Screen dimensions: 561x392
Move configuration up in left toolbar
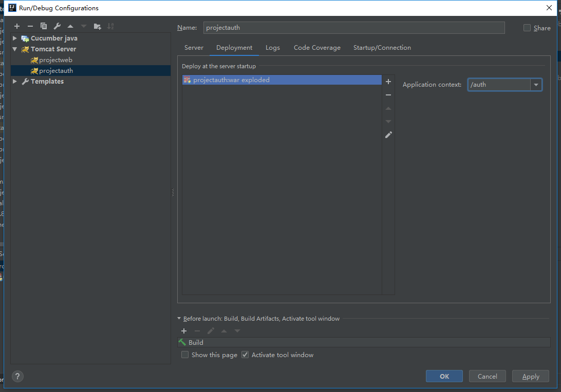(x=70, y=26)
